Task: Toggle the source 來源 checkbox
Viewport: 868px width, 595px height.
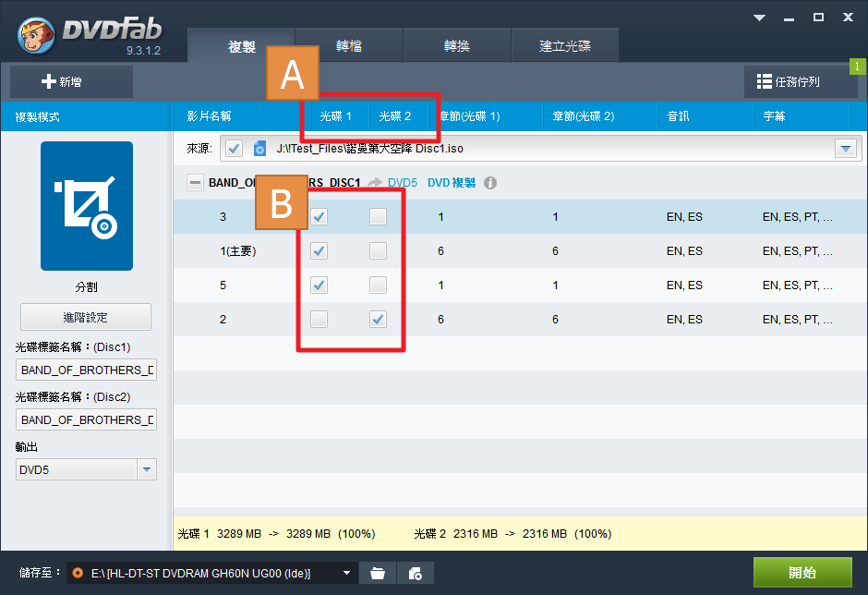Action: coord(234,149)
